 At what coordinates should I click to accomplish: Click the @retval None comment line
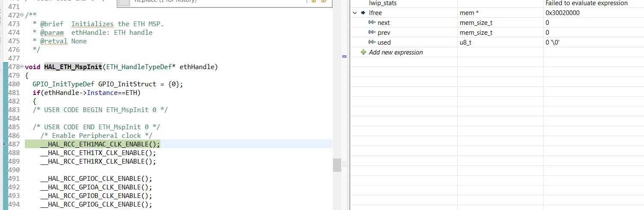[60, 41]
